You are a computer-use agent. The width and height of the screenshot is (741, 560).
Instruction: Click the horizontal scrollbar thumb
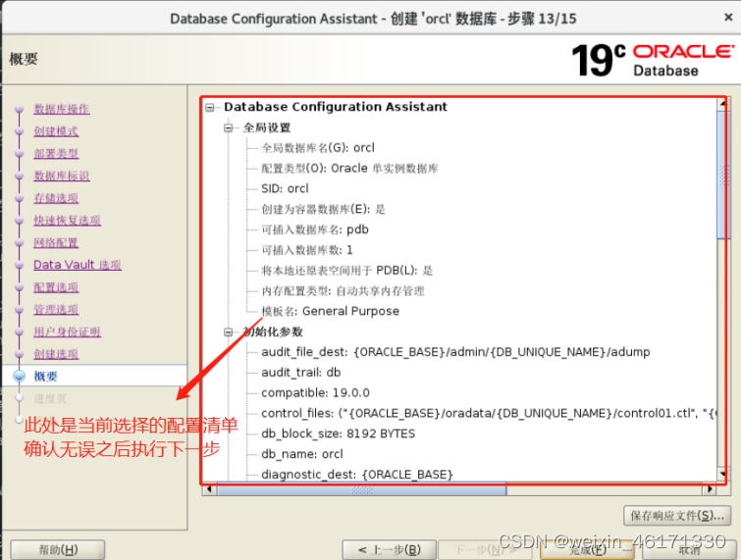click(361, 489)
